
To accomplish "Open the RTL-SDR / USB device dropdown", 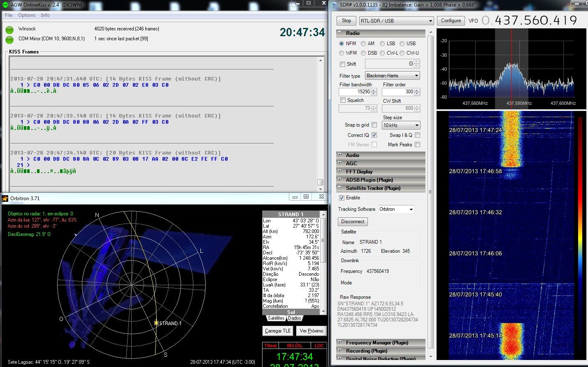I will 396,21.
